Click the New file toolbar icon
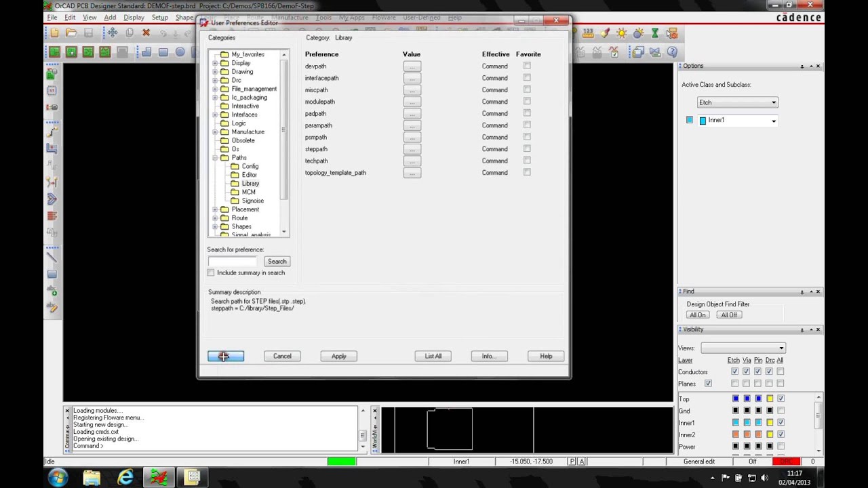Image resolution: width=868 pixels, height=488 pixels. point(54,33)
